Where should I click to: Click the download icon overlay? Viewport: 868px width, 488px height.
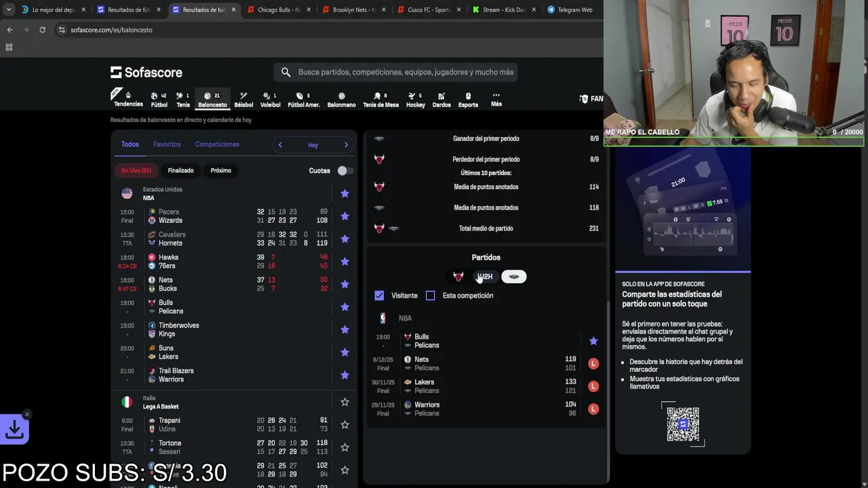14,429
